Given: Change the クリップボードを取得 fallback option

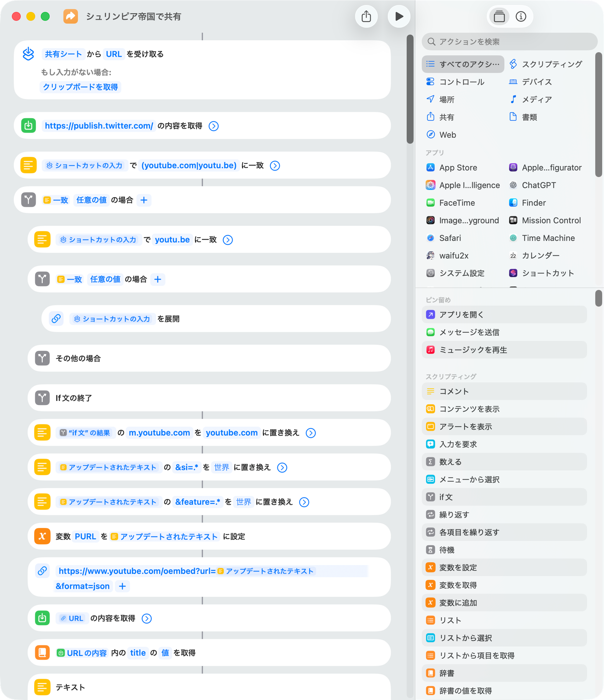Looking at the screenshot, I should pos(80,87).
